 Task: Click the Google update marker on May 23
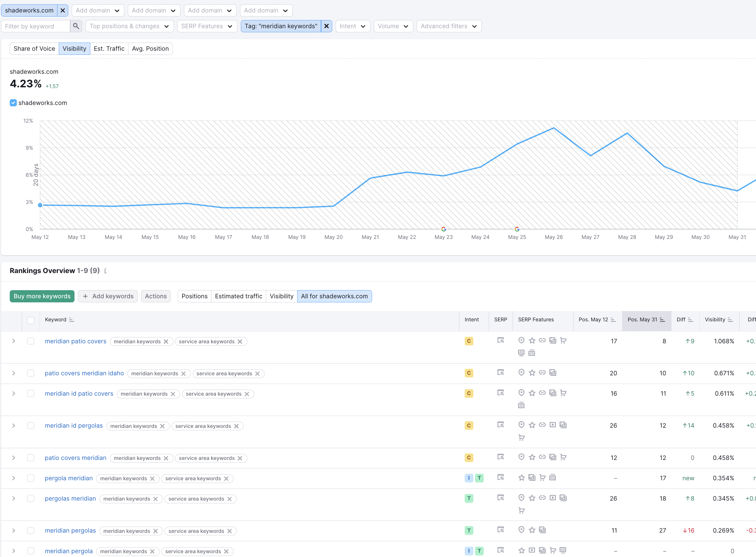click(444, 229)
